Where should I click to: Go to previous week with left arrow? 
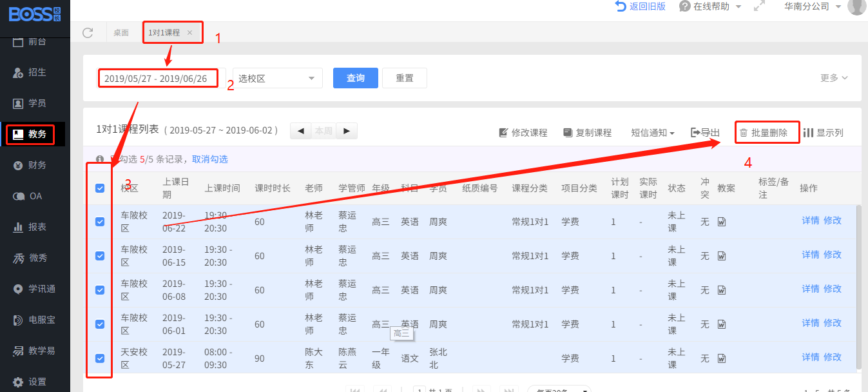click(300, 131)
